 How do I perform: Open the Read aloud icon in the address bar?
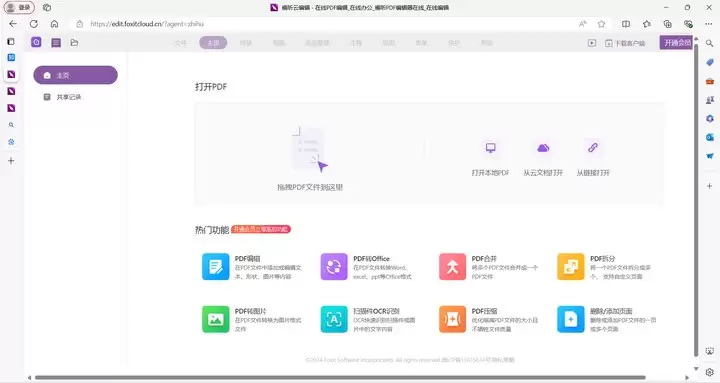click(583, 24)
